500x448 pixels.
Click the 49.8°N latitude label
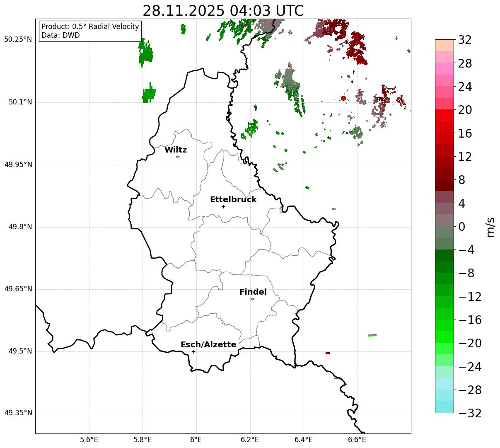20,227
